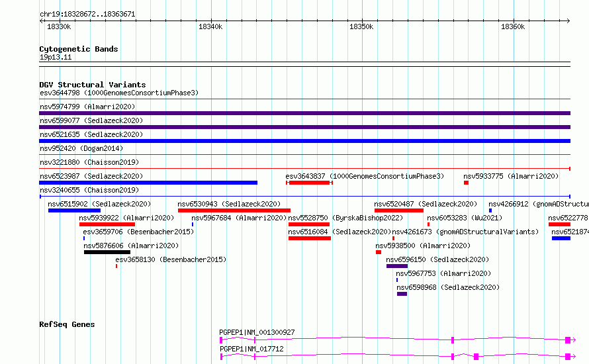Click the red bar under nsv6522778

pyautogui.click(x=559, y=224)
